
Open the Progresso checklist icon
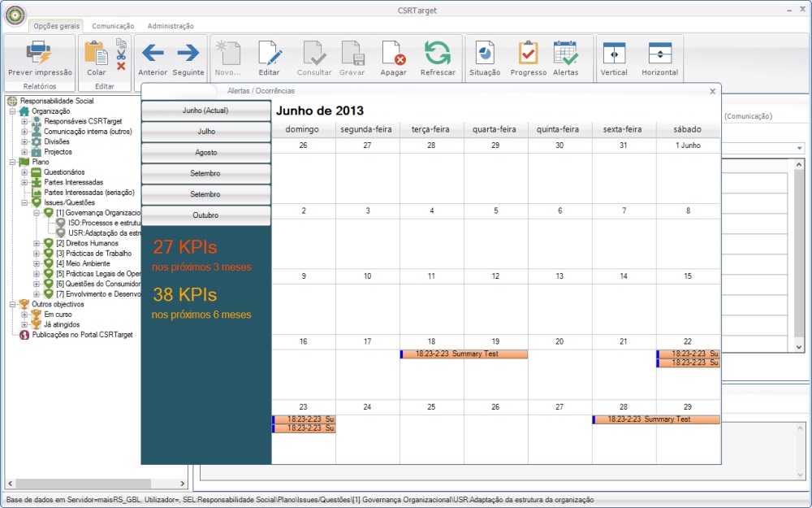(x=528, y=54)
